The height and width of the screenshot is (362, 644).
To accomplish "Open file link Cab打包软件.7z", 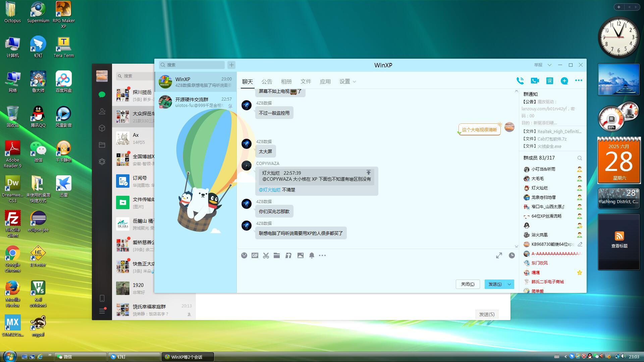I will click(x=552, y=139).
